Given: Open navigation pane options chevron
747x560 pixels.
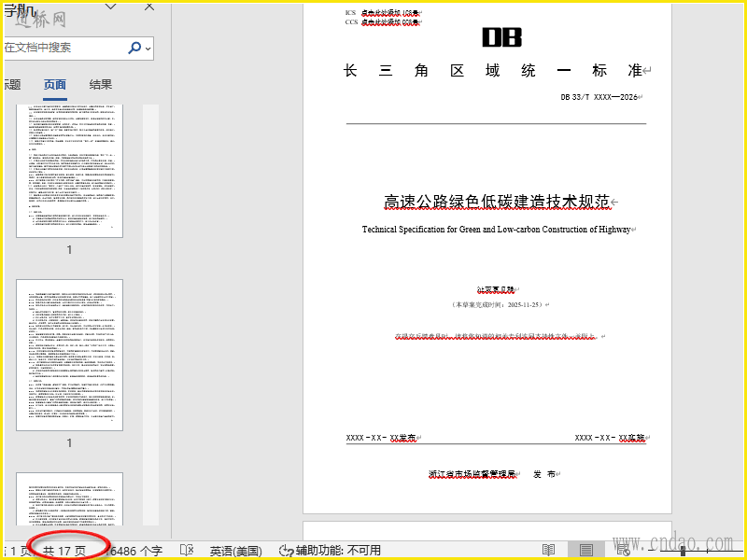Looking at the screenshot, I should (x=110, y=7).
